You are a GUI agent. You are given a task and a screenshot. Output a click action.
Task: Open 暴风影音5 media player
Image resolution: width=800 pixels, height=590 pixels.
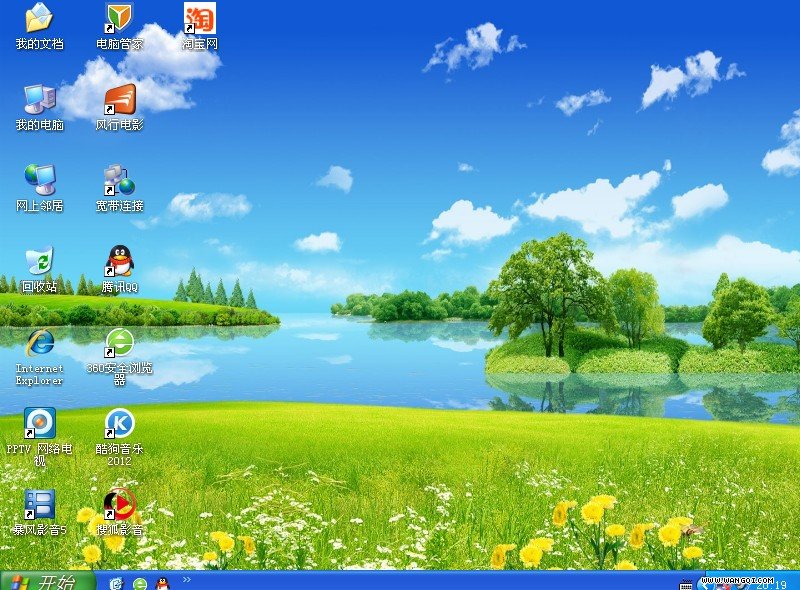(39, 505)
